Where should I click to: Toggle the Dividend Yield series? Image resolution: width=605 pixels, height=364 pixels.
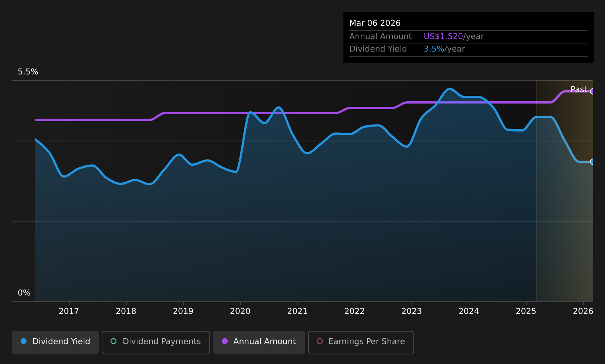point(55,342)
